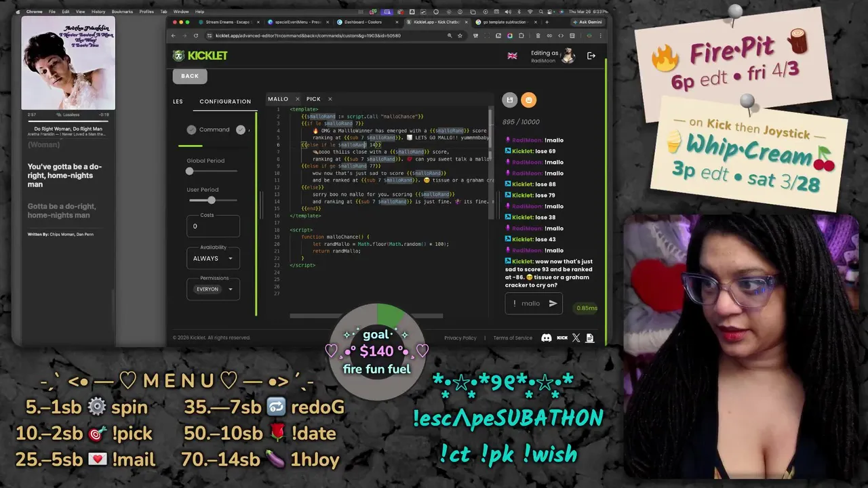Screen dimensions: 868x488
Task: Close the PICK editor tab
Action: (330, 99)
